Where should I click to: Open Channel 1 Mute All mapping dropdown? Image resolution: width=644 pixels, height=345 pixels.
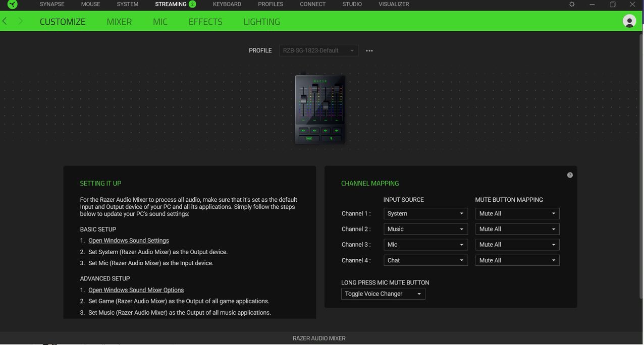click(x=517, y=213)
